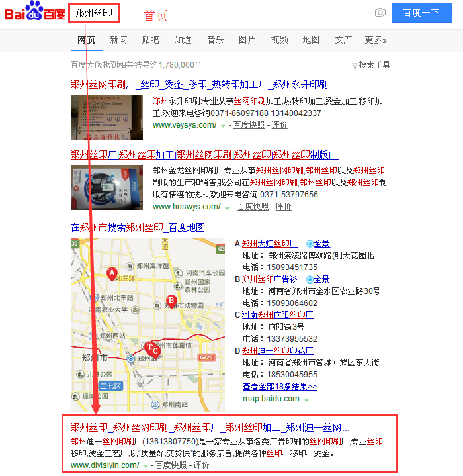The image size is (463, 476).
Task: Open 评价 for diyisiyin.com result
Action: [202, 465]
